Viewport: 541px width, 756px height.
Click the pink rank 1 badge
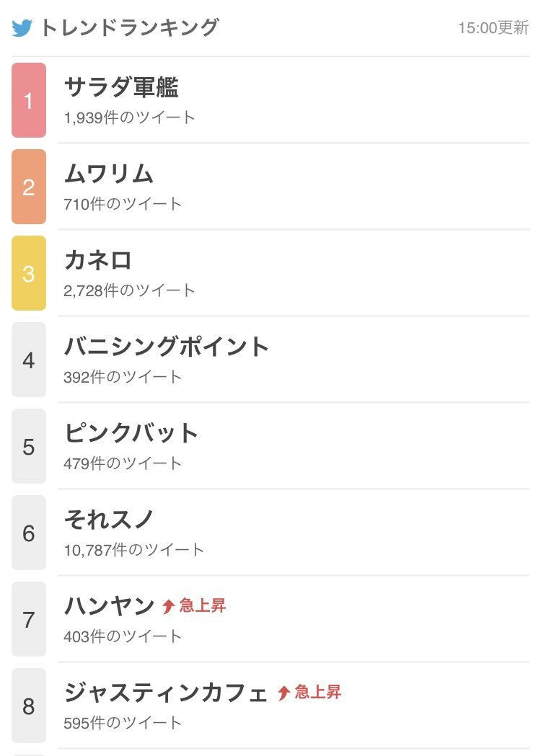[x=29, y=100]
